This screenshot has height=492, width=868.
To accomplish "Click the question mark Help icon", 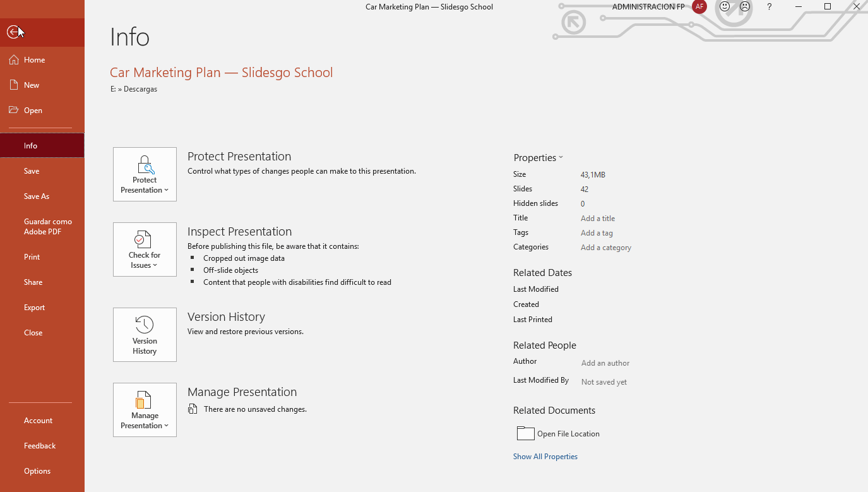I will pos(769,7).
